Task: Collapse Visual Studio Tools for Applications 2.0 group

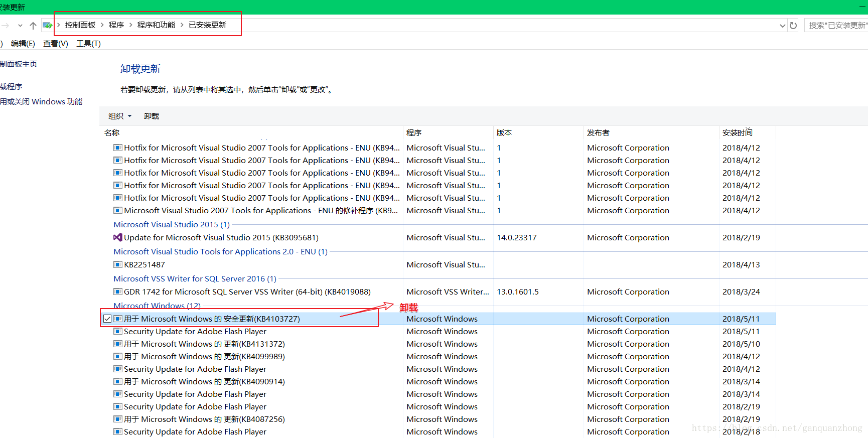Action: tap(220, 252)
